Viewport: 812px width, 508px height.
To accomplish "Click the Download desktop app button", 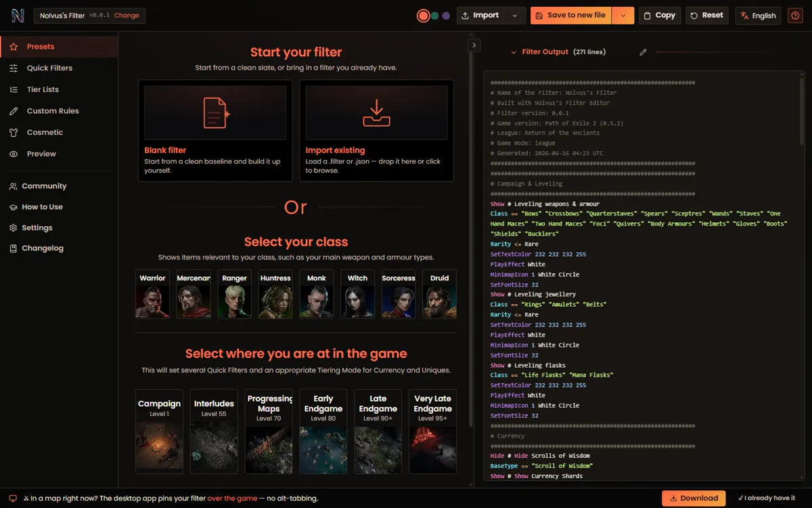I will [694, 498].
